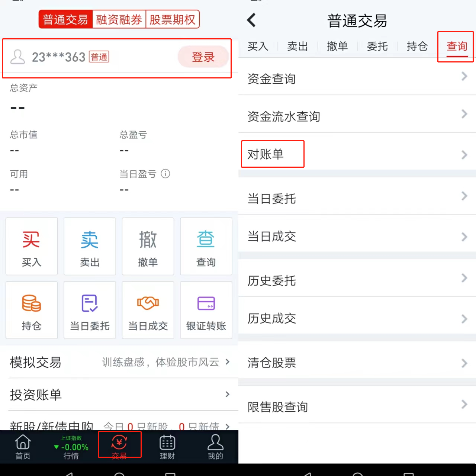
Task: Click the account number 23***363
Action: click(59, 57)
